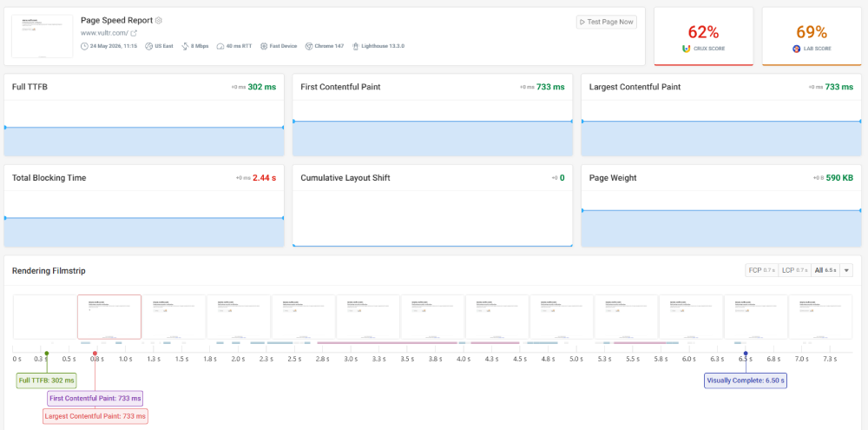The image size is (868, 430).
Task: Click the Rendering Filmstrip heading
Action: (x=49, y=271)
